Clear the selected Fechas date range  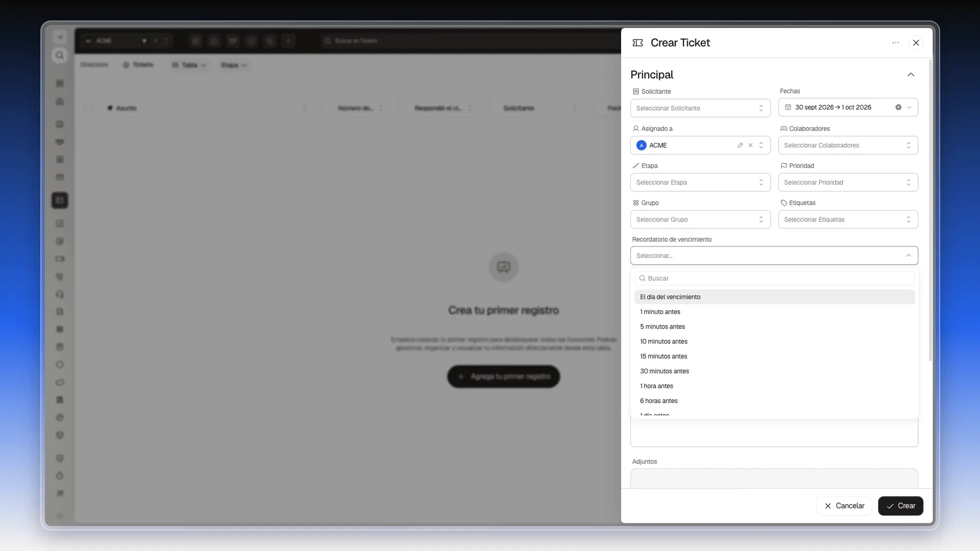[898, 107]
